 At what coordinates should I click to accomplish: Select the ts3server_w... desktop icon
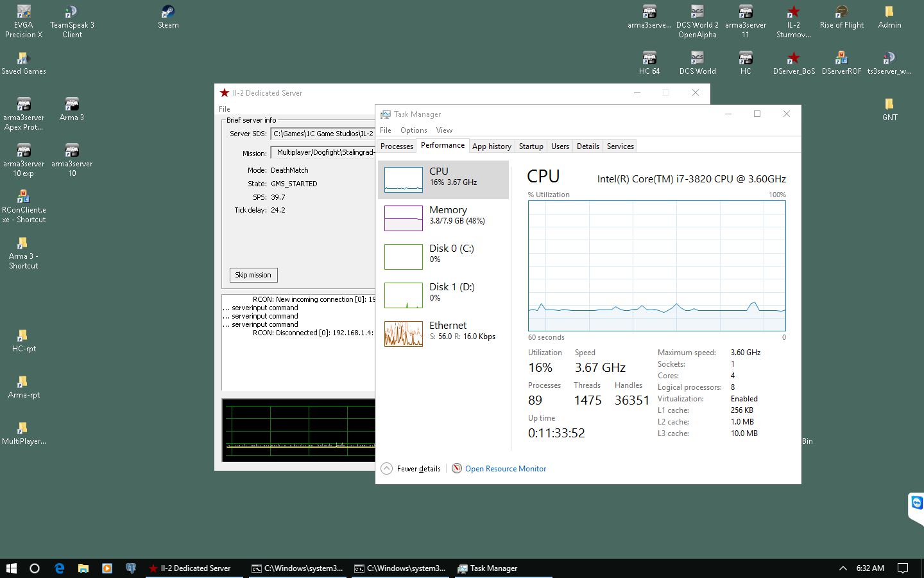click(889, 63)
